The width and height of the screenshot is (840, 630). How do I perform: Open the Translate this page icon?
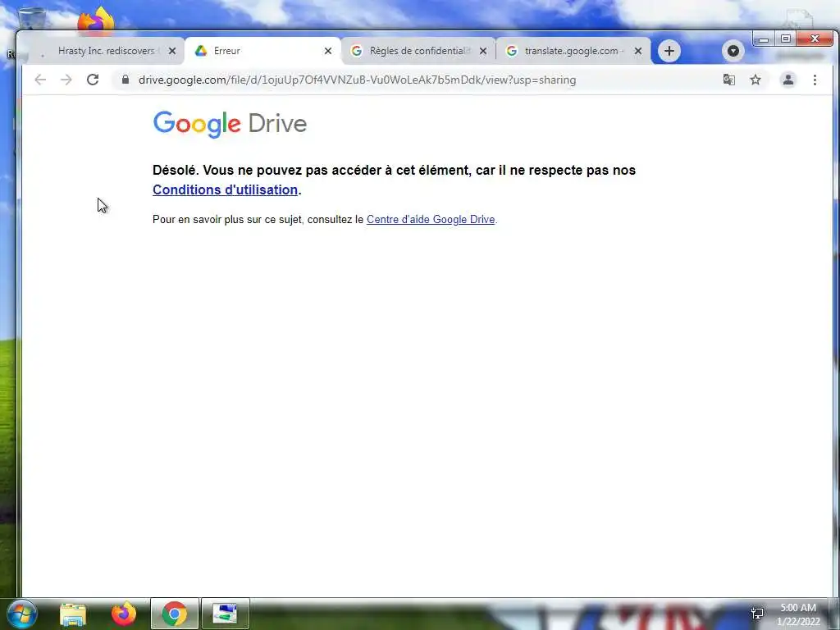coord(728,80)
